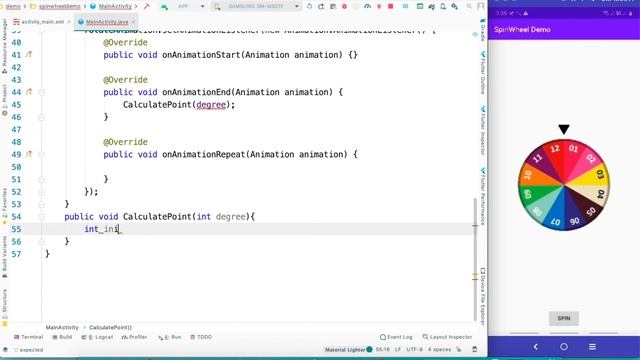This screenshot has height=360, width=640.
Task: Click the underlined degree argument on line 45
Action: [211, 105]
